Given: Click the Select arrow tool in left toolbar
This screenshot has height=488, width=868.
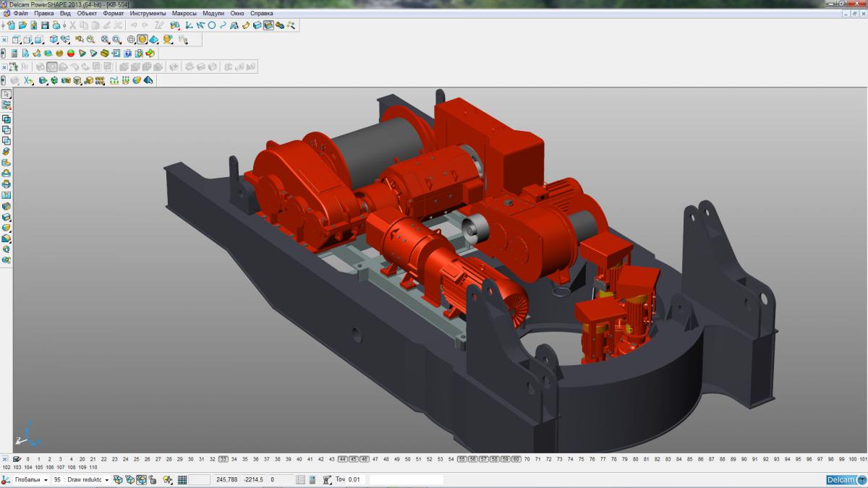Looking at the screenshot, I should click(7, 93).
